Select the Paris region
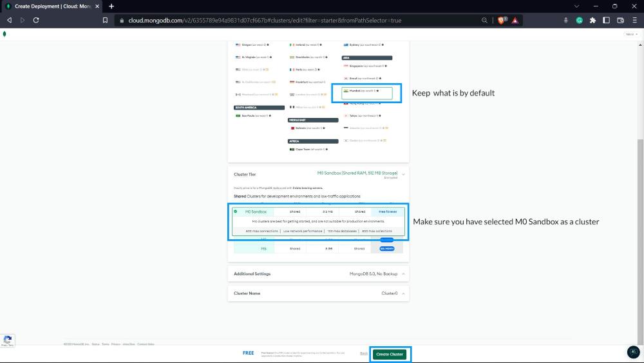Viewport: 644px width, 363px height. point(305,70)
